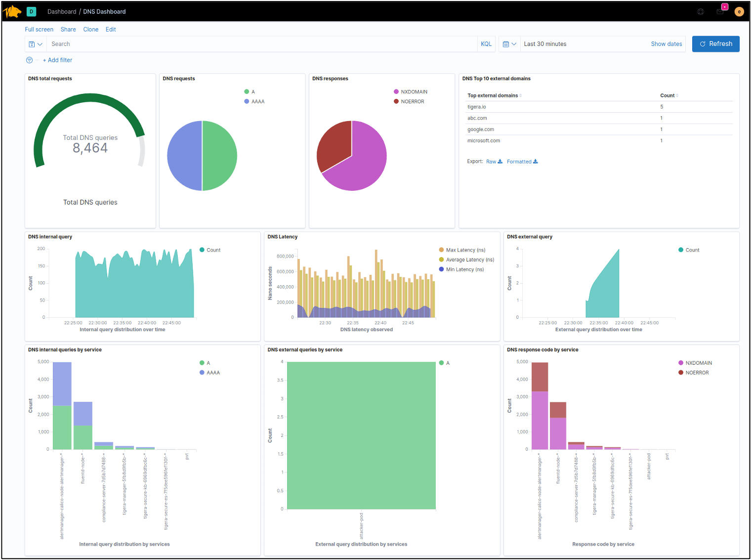The image size is (751, 560).
Task: Click tigera.io domain row
Action: 599,107
